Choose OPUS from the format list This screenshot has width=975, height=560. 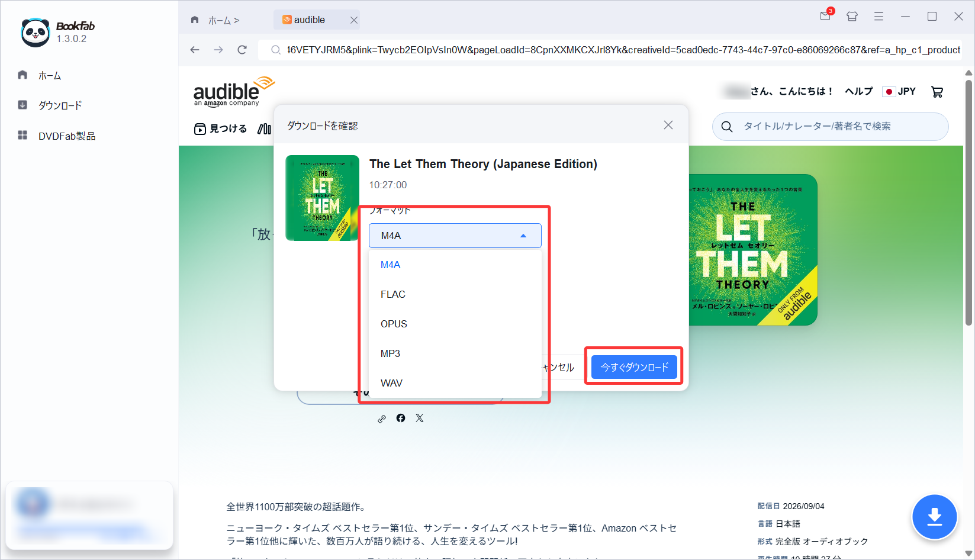point(455,324)
